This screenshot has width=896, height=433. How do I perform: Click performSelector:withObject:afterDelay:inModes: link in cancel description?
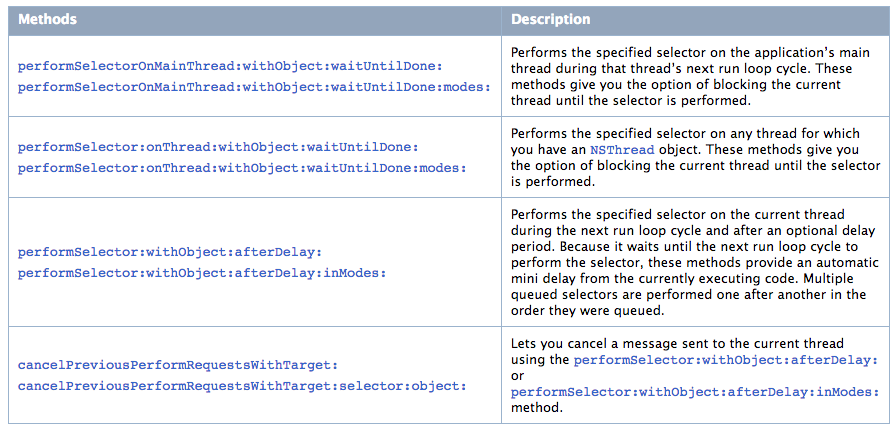click(x=695, y=393)
